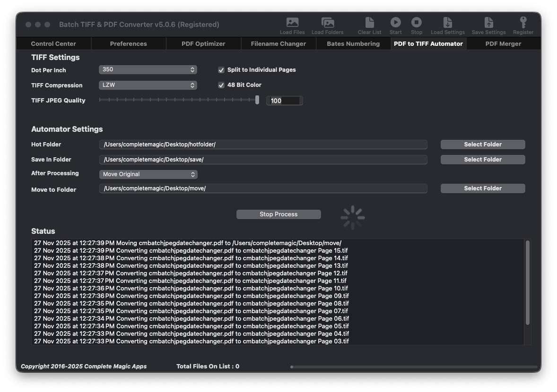The width and height of the screenshot is (557, 392).
Task: Click the Load Files toolbar icon
Action: tap(292, 23)
